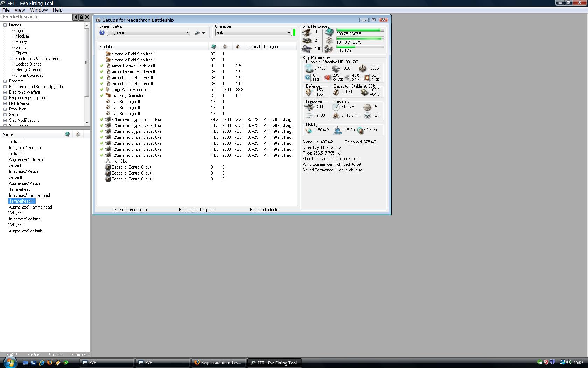Open the Window menu
Screen dimensions: 588x368
point(39,10)
